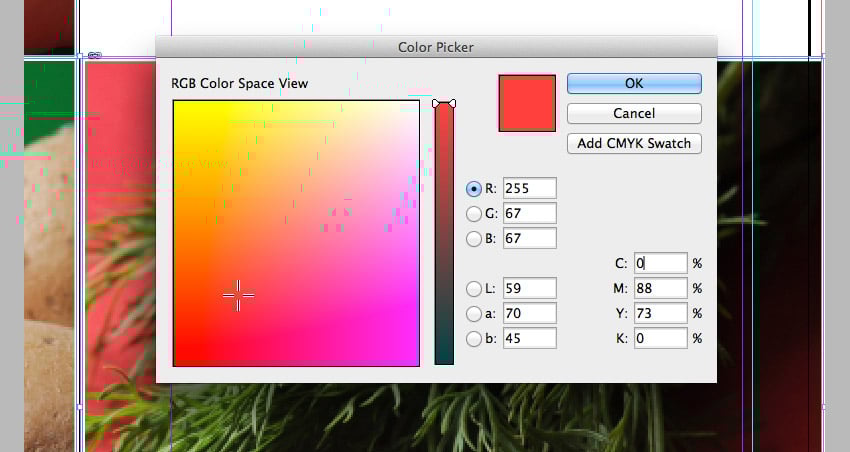Select the Lab b radio button
Screen dimensions: 850x452
[x=474, y=338]
